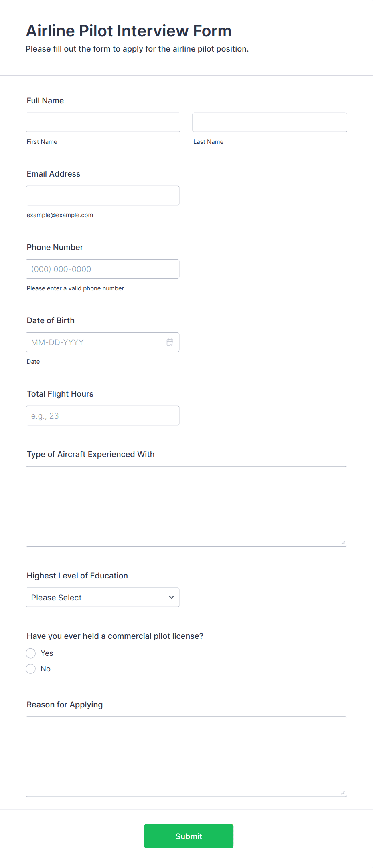
Task: Focus the First Name field
Action: (103, 122)
